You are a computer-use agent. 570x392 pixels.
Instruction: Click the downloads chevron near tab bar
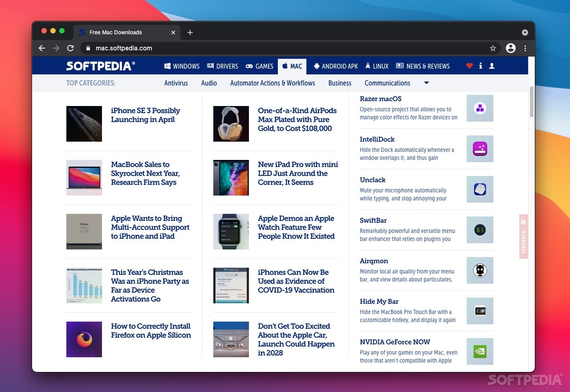(525, 32)
